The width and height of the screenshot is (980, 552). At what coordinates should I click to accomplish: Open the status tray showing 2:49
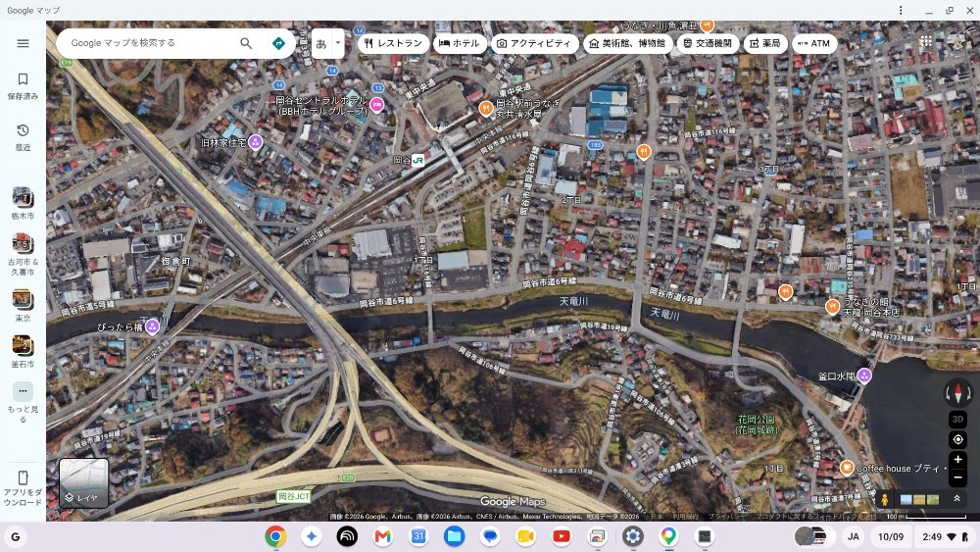pos(945,536)
